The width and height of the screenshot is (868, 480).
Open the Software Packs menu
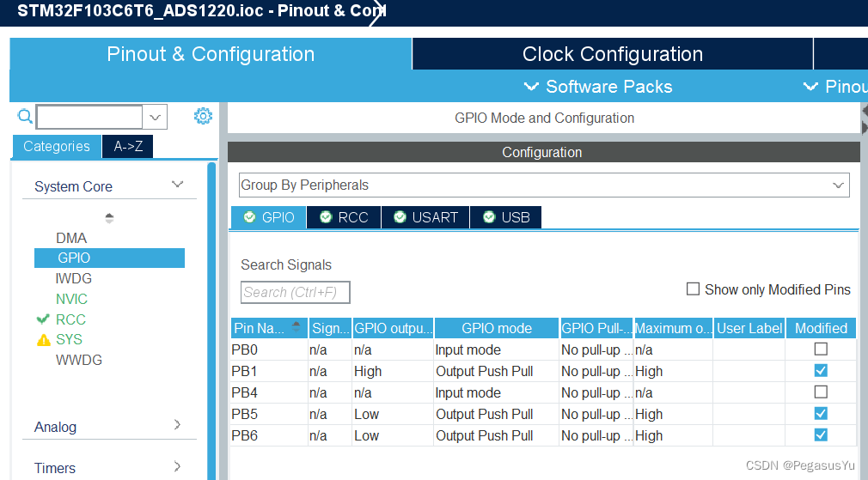point(598,86)
